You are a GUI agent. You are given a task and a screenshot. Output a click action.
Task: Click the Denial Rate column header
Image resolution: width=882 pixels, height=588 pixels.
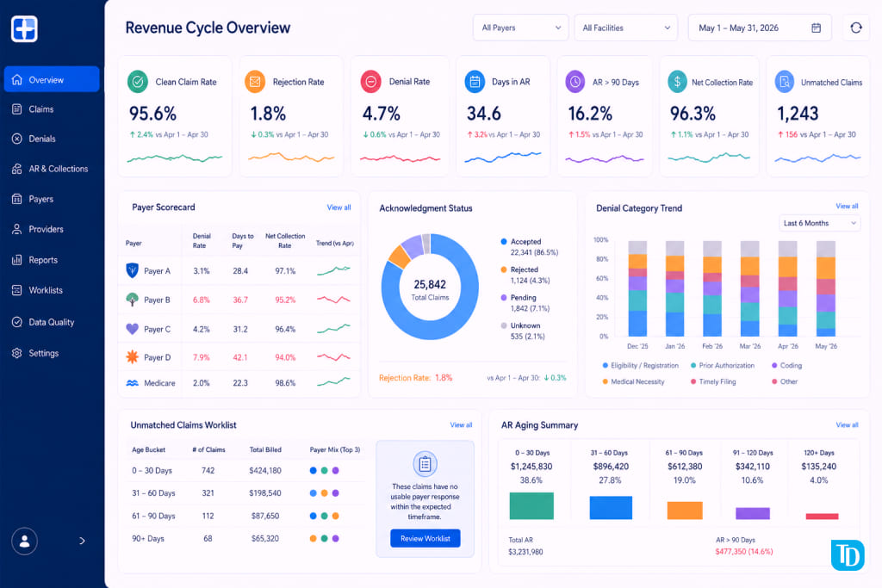(x=202, y=240)
